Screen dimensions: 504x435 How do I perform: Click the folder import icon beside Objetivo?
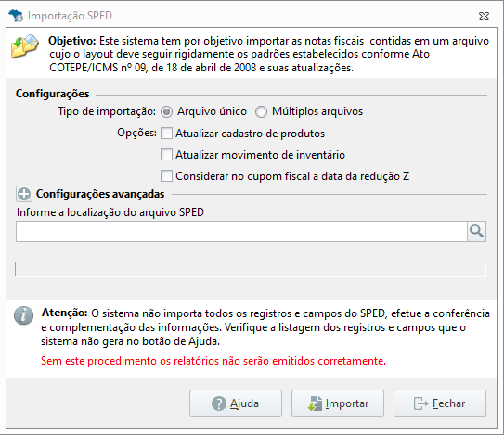25,46
